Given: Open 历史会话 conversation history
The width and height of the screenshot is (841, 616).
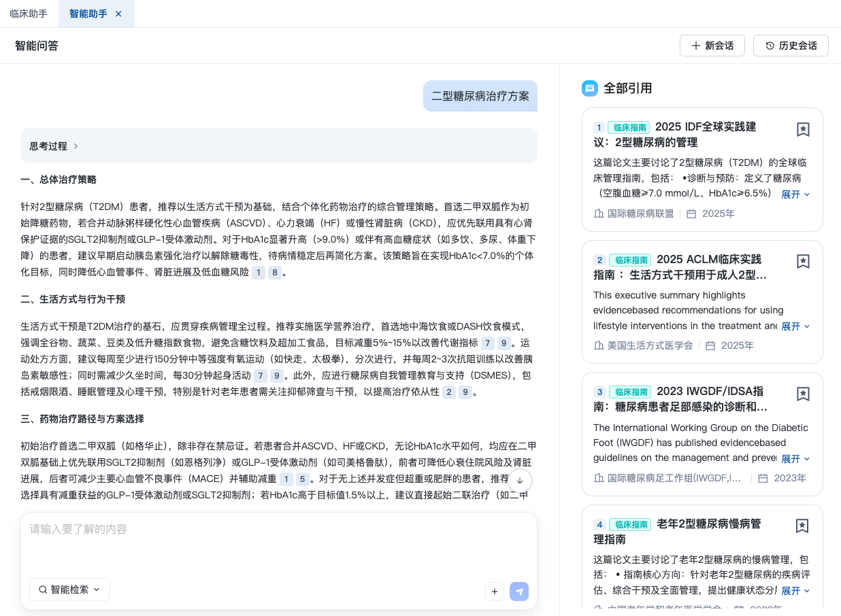Looking at the screenshot, I should point(791,46).
